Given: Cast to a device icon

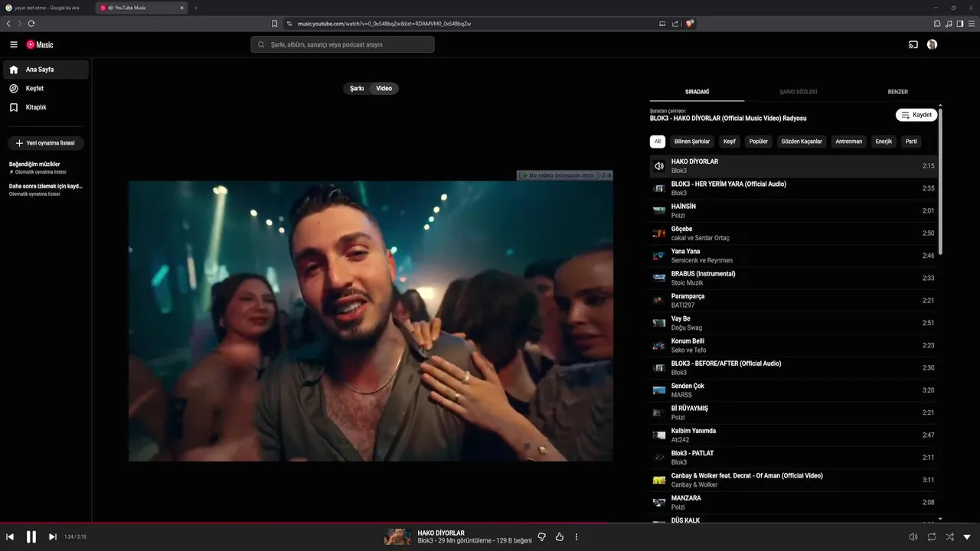Looking at the screenshot, I should tap(913, 44).
